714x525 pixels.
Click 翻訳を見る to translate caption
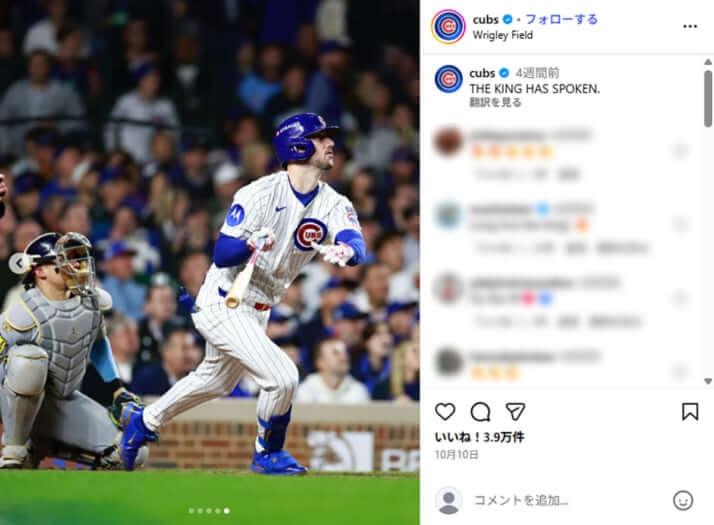[495, 102]
